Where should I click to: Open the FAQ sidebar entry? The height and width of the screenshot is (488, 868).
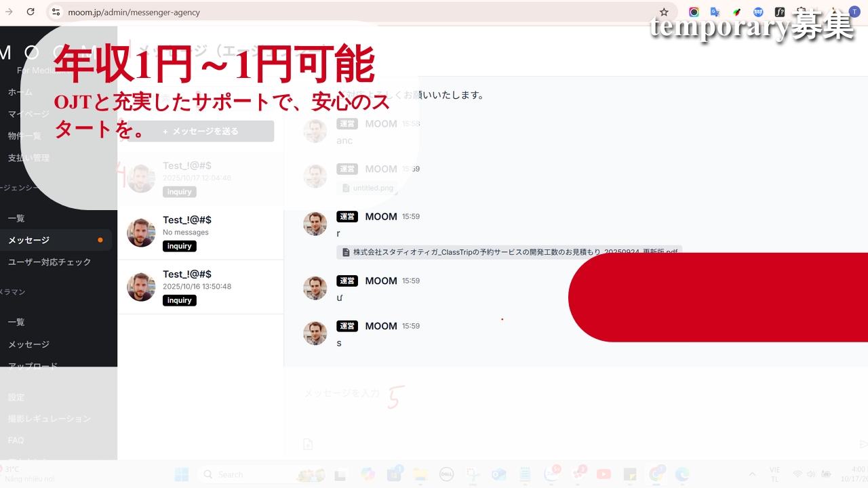pyautogui.click(x=15, y=440)
